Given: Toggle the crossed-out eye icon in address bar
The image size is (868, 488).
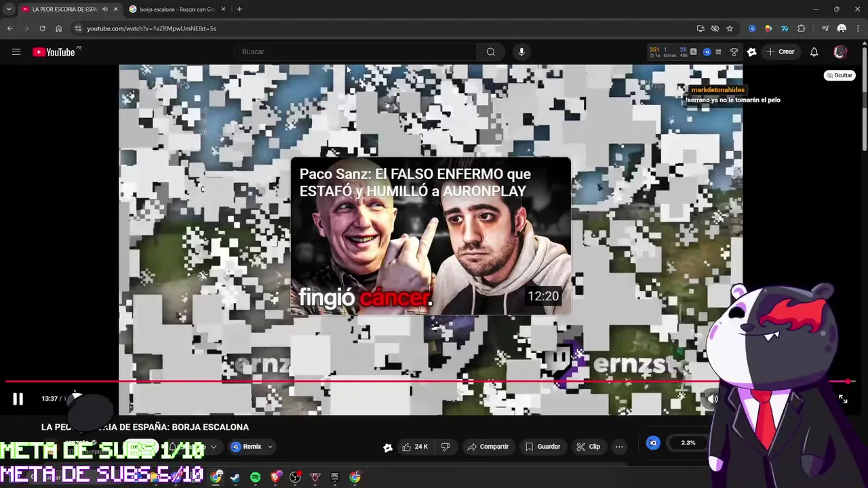Looking at the screenshot, I should pyautogui.click(x=715, y=28).
